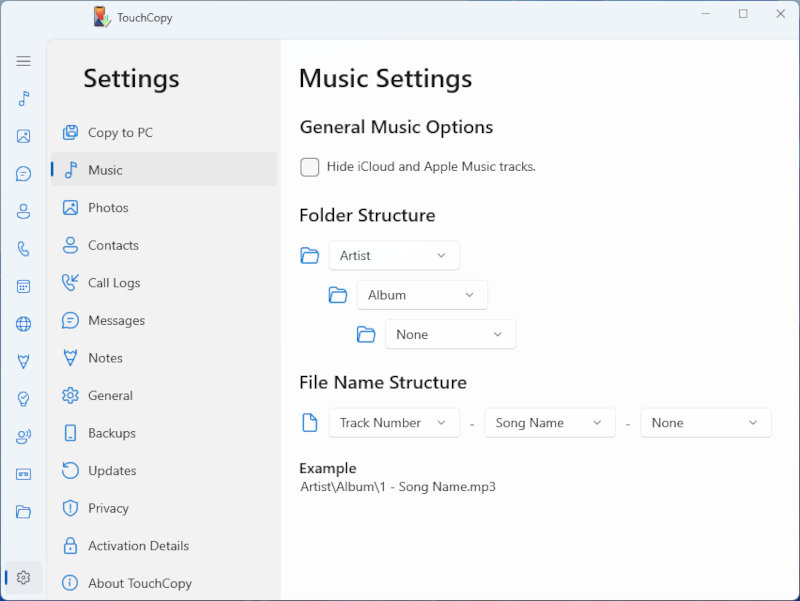Open the Song Name file name dropdown

[549, 423]
